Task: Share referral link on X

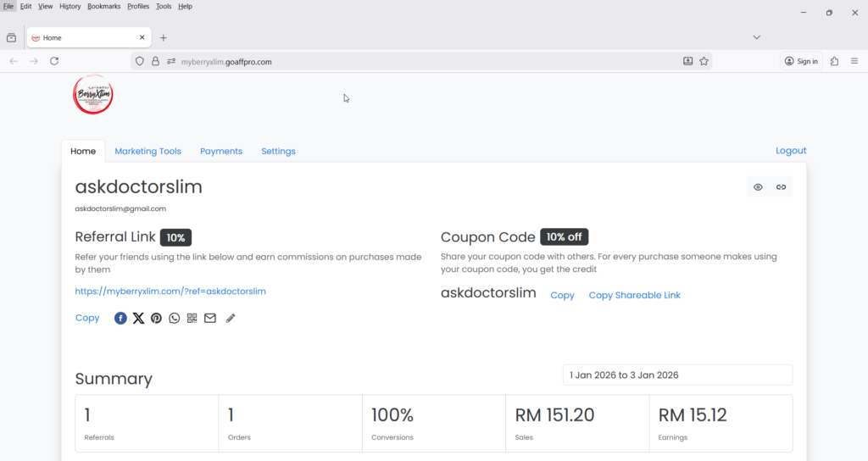Action: point(138,319)
